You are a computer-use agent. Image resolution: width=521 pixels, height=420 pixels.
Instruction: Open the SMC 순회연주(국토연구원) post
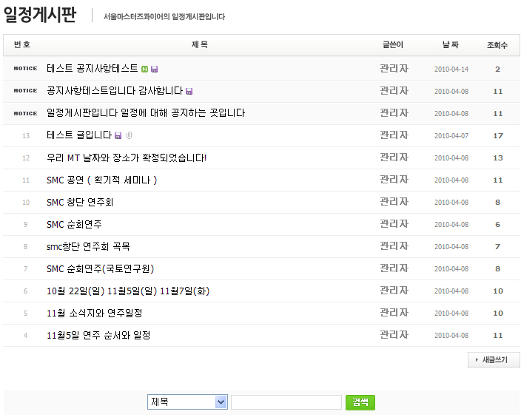click(100, 268)
